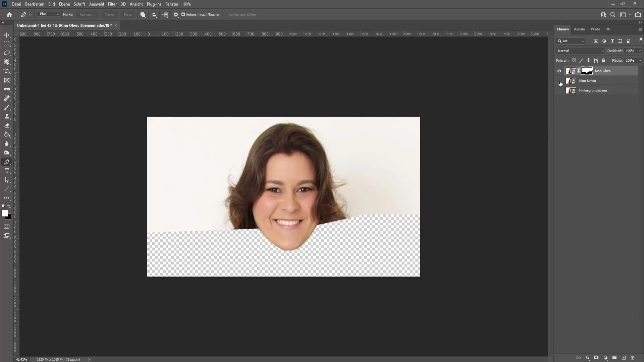This screenshot has height=362, width=644.
Task: Open the Filter menu
Action: point(112,4)
